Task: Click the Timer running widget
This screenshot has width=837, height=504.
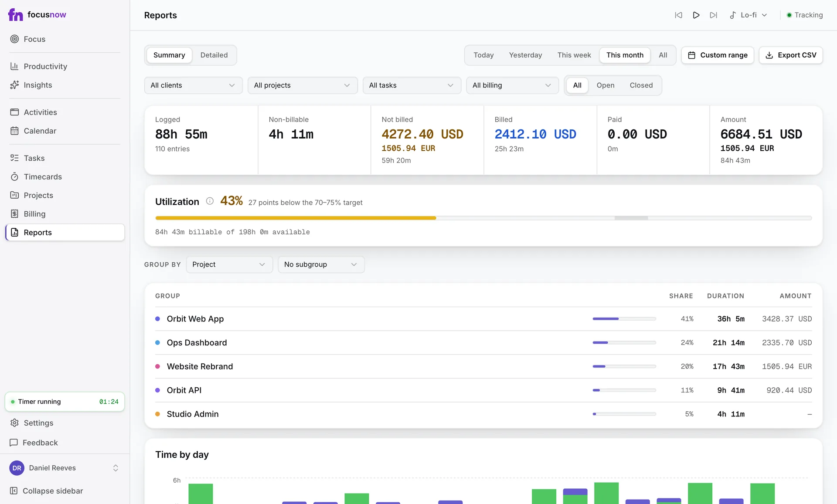Action: pyautogui.click(x=65, y=402)
